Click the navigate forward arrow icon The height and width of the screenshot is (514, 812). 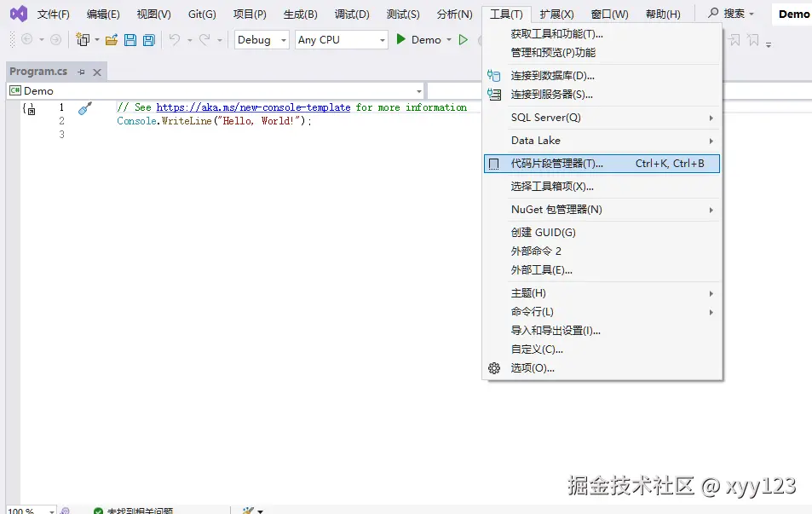click(55, 39)
